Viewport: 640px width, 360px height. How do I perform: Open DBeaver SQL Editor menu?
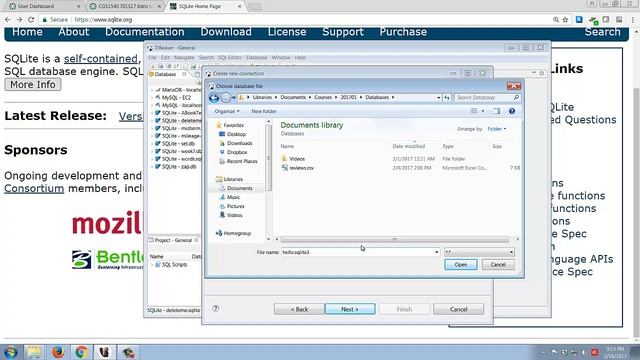click(x=230, y=58)
